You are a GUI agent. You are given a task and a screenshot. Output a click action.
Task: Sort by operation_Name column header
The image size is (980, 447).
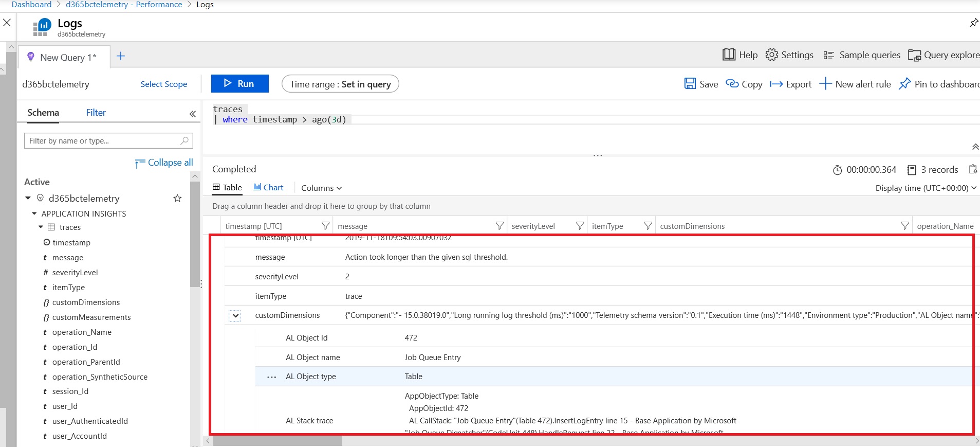[x=945, y=226]
